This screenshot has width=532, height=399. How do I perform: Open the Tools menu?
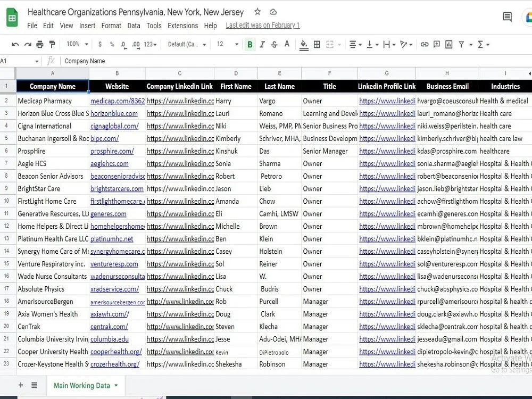(x=154, y=26)
